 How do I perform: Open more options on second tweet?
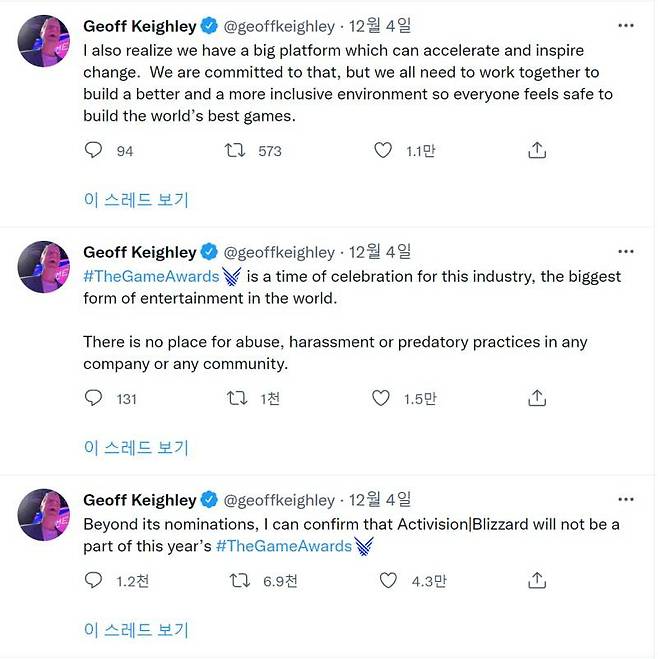pos(626,251)
